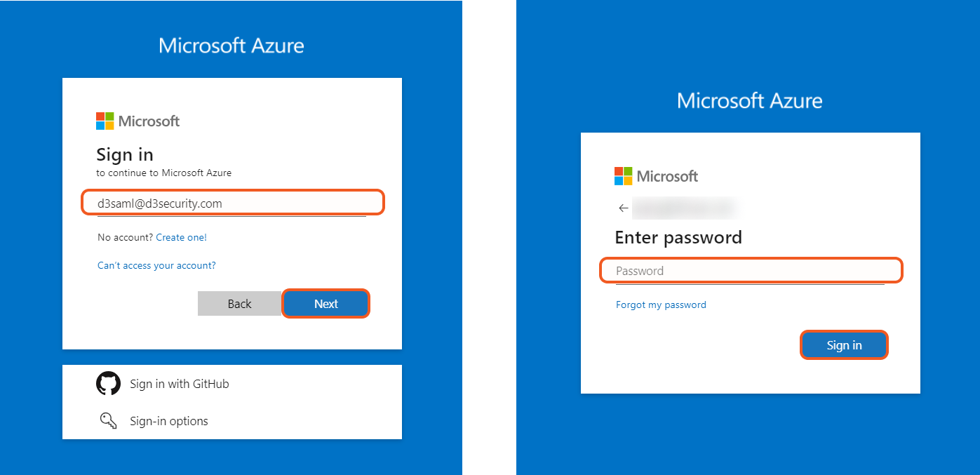Click the Microsoft Azure heading above password dialog
The width and height of the screenshot is (980, 475).
coord(750,100)
